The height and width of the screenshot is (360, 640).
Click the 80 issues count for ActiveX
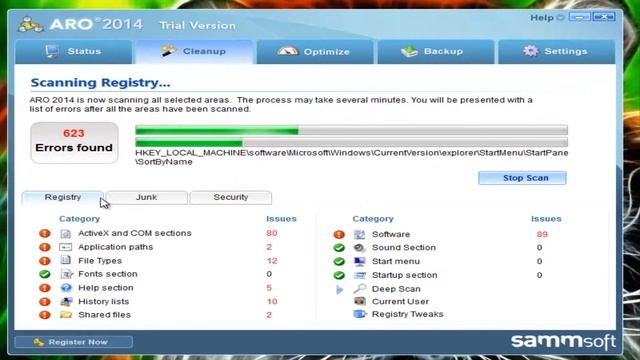(x=271, y=233)
